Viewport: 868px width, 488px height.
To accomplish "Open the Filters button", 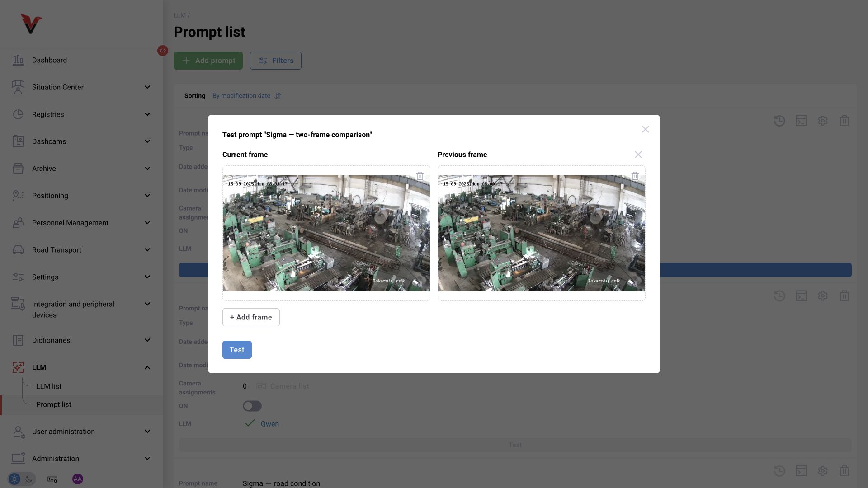I will [276, 61].
